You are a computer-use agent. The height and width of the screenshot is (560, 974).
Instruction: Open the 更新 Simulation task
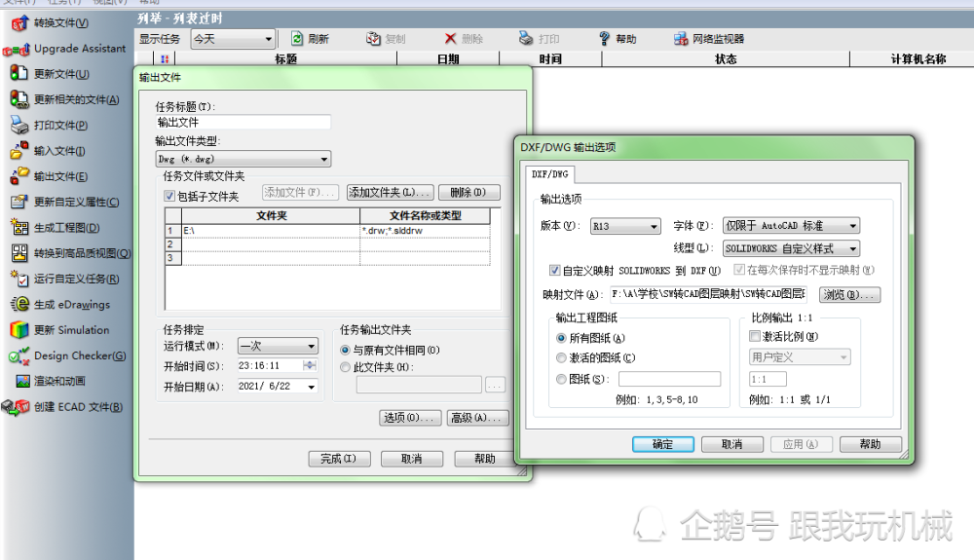pos(60,330)
